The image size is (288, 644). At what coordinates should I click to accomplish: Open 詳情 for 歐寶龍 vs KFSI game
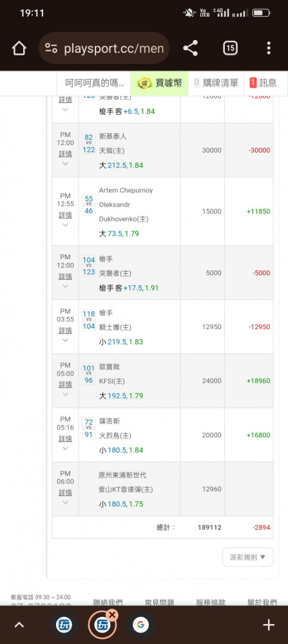point(65,384)
